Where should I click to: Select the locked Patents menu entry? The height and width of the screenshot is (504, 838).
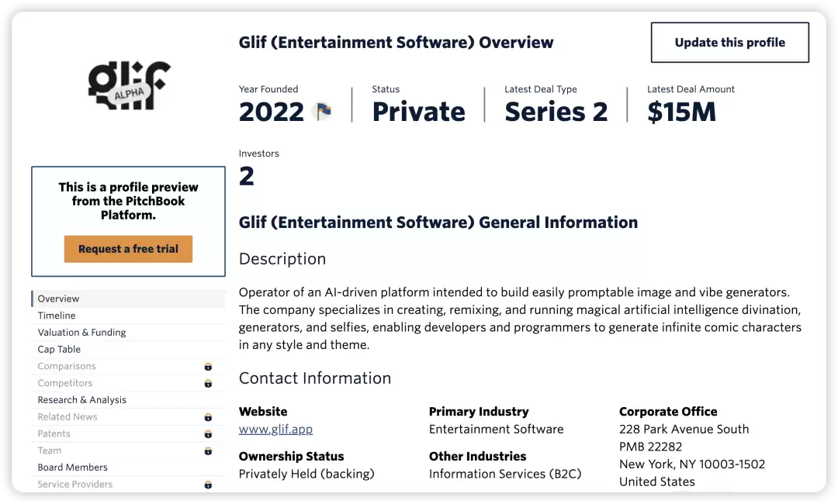[128, 433]
